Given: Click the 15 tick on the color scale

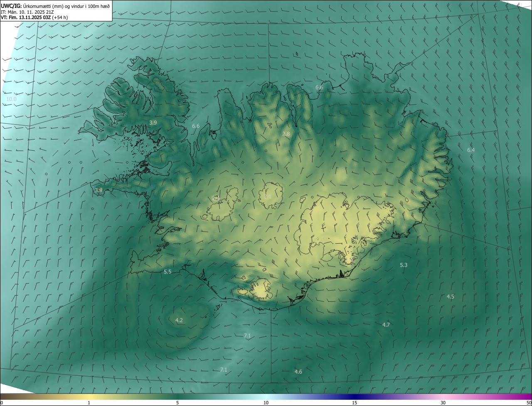Looking at the screenshot, I should pyautogui.click(x=355, y=403).
